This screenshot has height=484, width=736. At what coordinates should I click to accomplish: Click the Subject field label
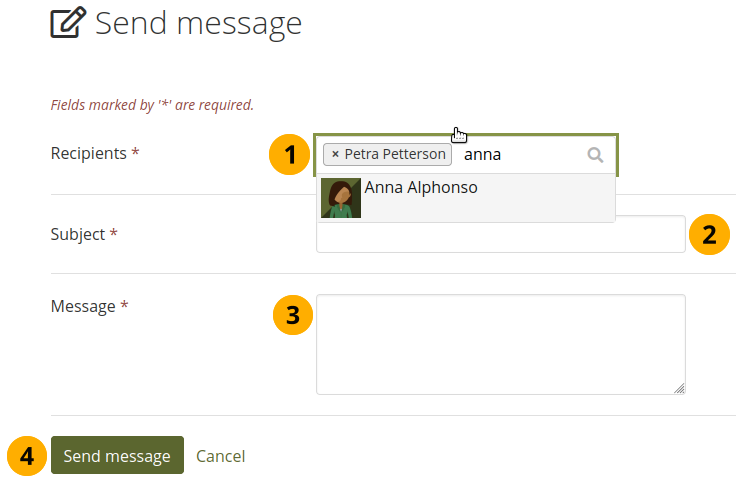[x=78, y=234]
